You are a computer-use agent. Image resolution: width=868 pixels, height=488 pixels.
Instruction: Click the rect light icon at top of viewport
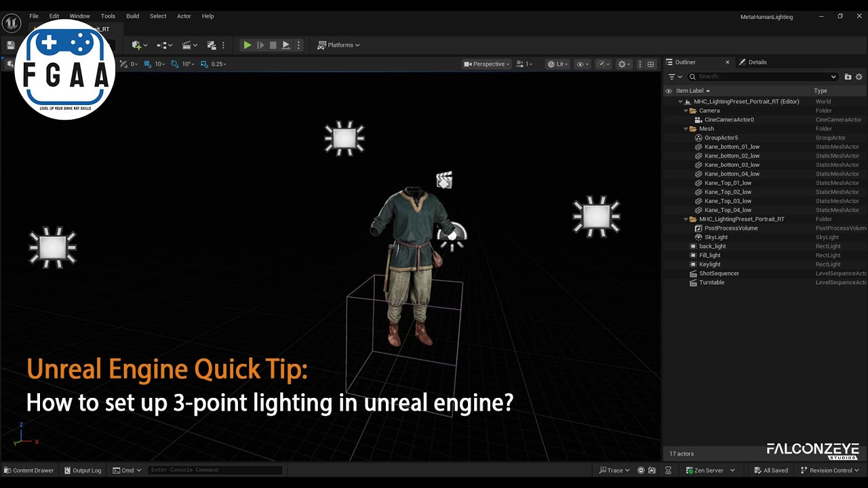click(344, 138)
